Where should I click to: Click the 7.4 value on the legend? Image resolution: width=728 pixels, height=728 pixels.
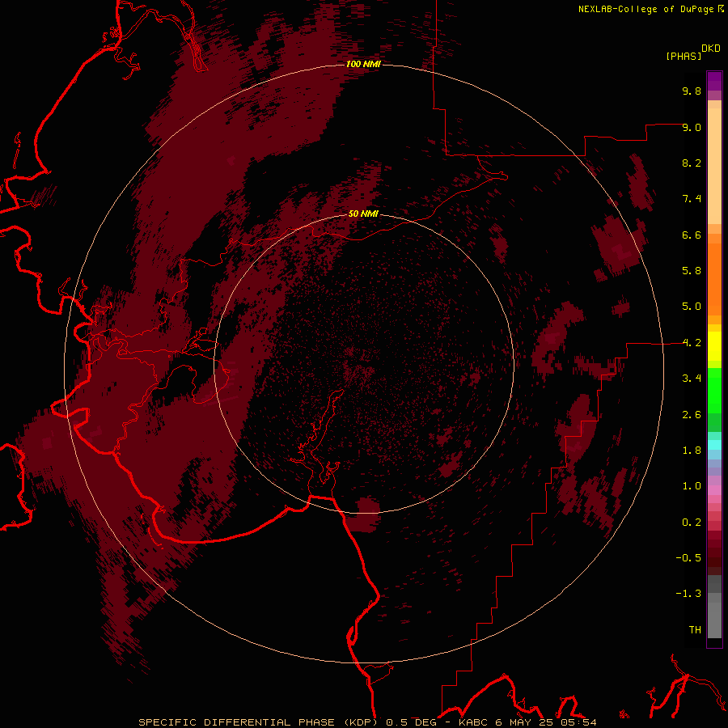pyautogui.click(x=692, y=199)
